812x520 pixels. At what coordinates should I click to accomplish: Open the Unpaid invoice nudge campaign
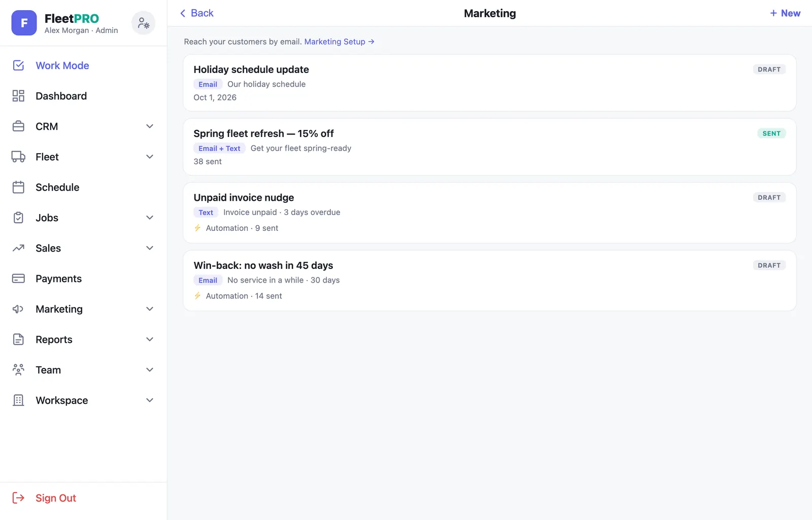click(489, 213)
